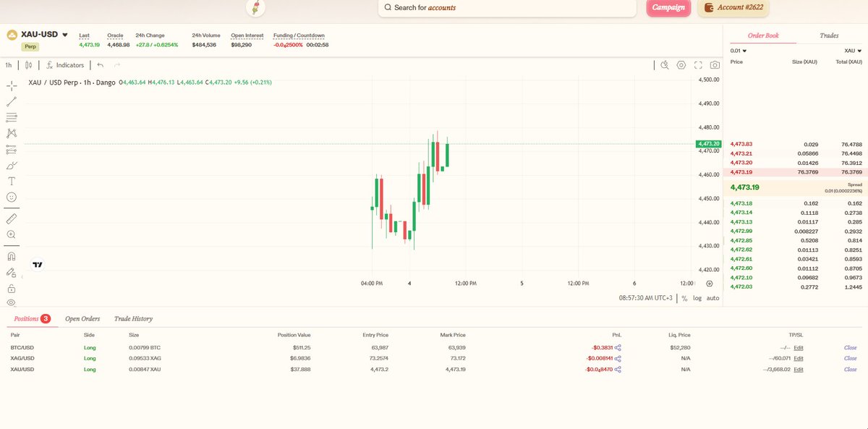868x429 pixels.
Task: Click the Funding / Countdown label
Action: coord(299,35)
